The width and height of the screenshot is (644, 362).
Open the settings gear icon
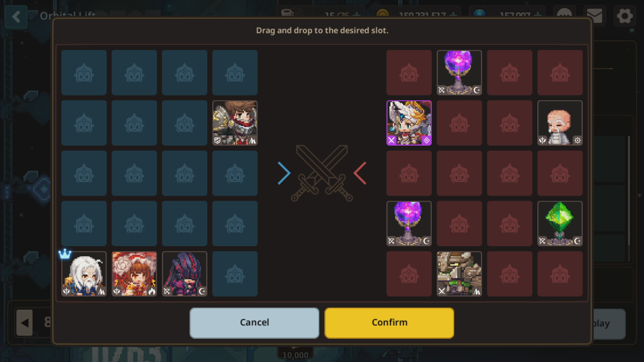625,16
